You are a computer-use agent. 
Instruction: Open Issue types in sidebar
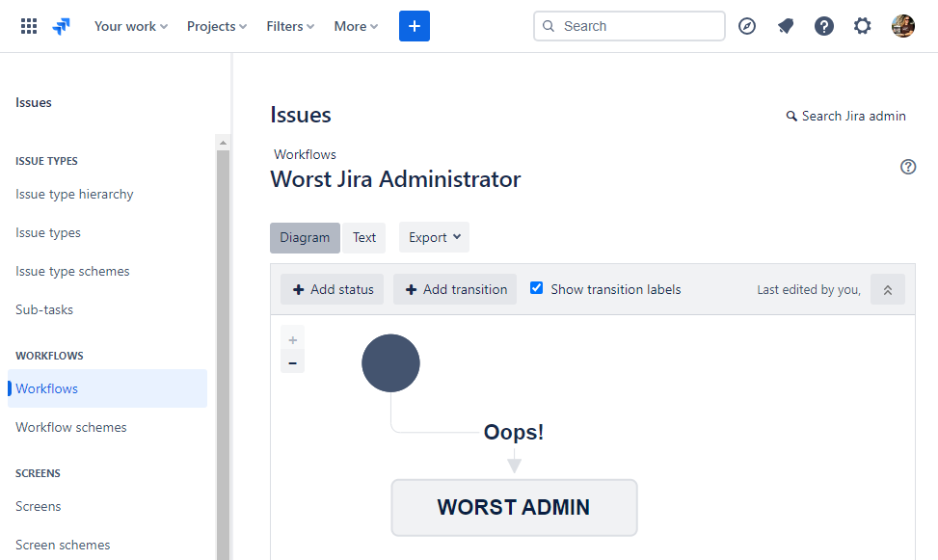click(48, 232)
